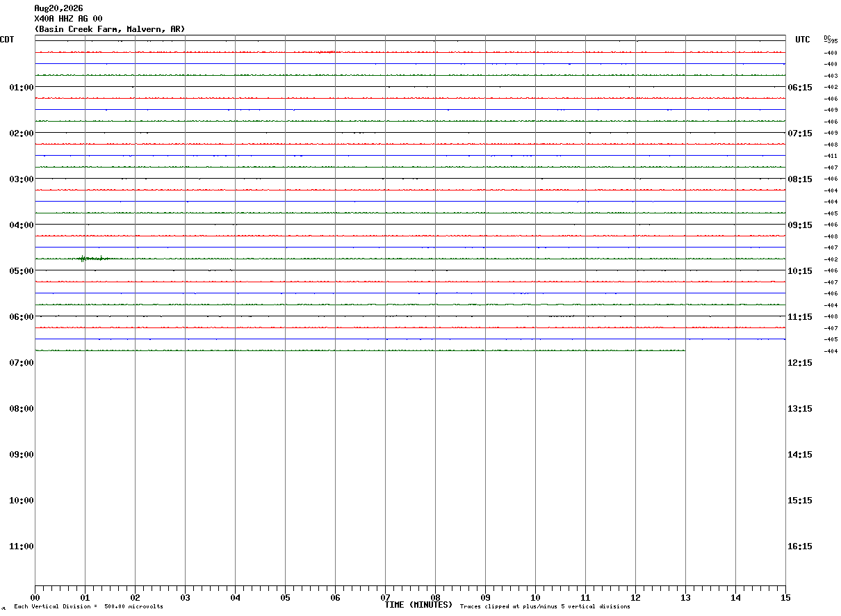The width and height of the screenshot is (841, 616).
Task: Click minute 13 on the bottom axis
Action: point(685,597)
